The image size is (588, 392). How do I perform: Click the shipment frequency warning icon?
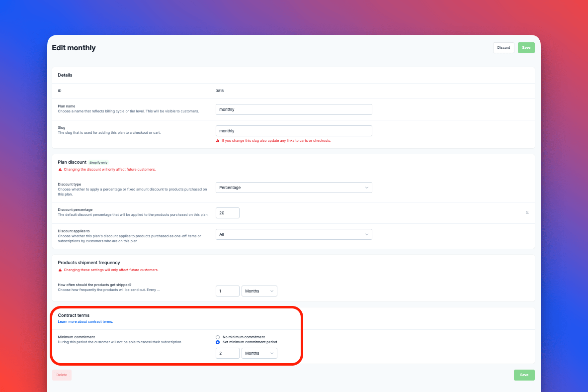60,270
